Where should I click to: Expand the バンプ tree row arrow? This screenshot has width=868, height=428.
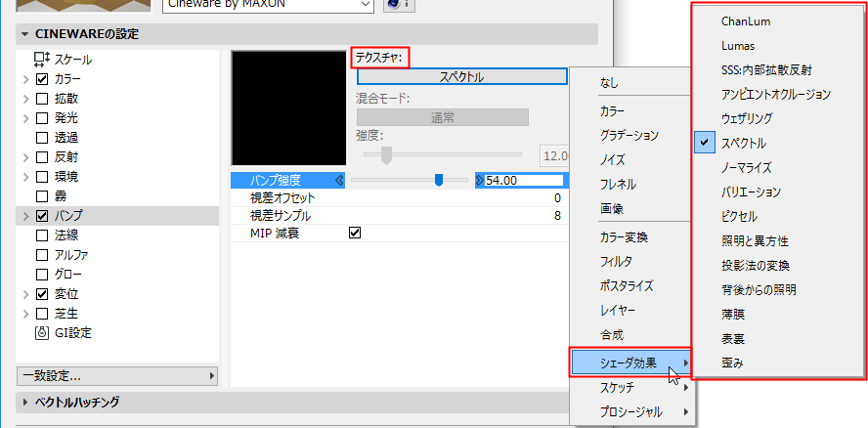pos(26,216)
